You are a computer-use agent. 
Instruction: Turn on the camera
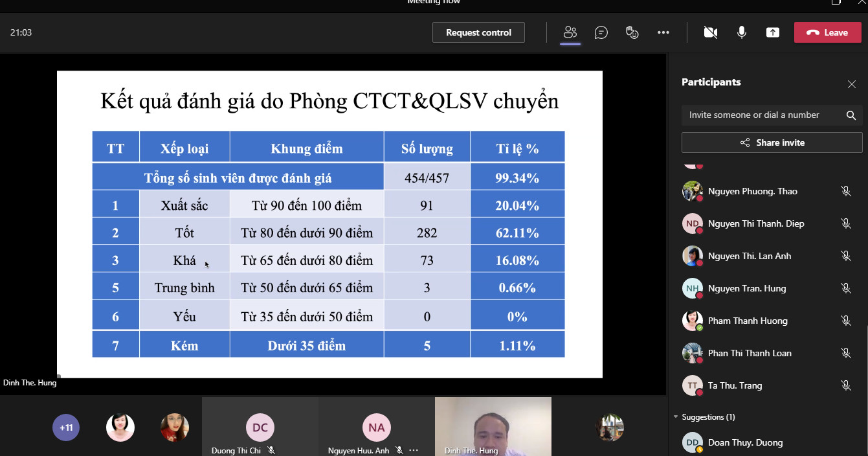[710, 32]
